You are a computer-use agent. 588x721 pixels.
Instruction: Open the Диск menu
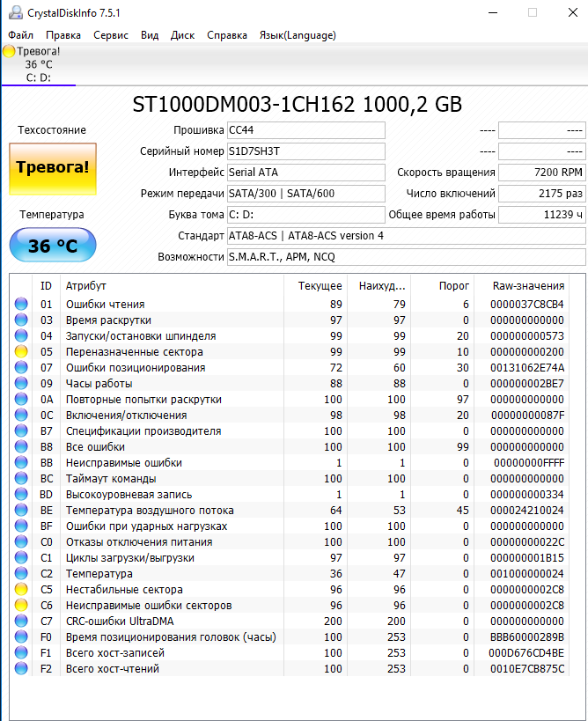[182, 35]
